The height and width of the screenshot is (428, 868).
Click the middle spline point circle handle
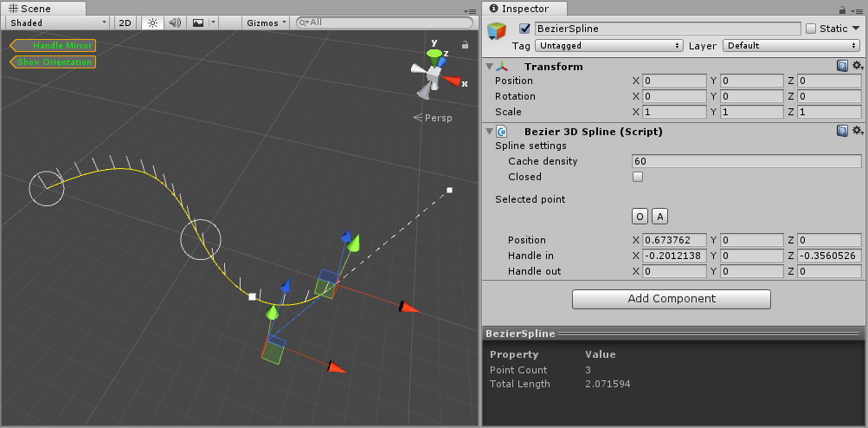(201, 239)
